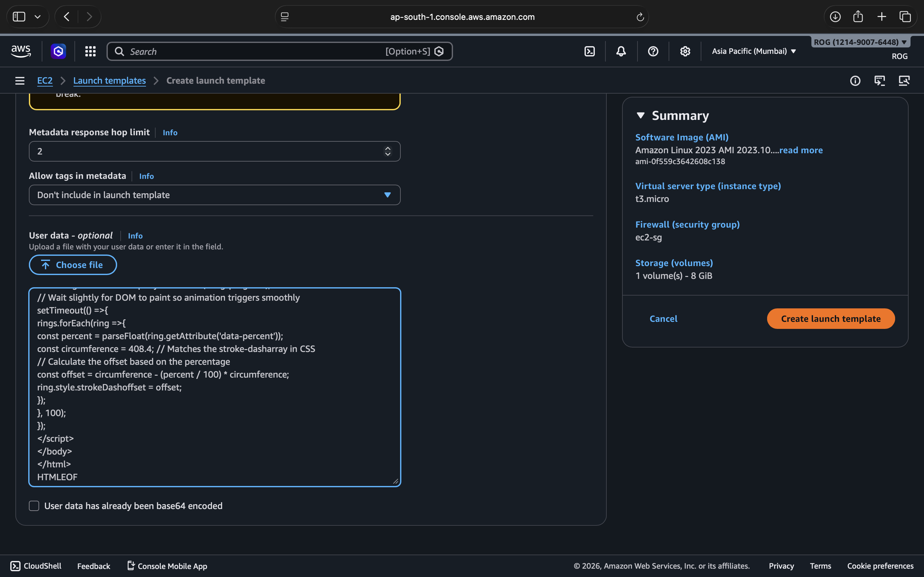The height and width of the screenshot is (577, 924).
Task: Click the Create launch template button
Action: [830, 319]
